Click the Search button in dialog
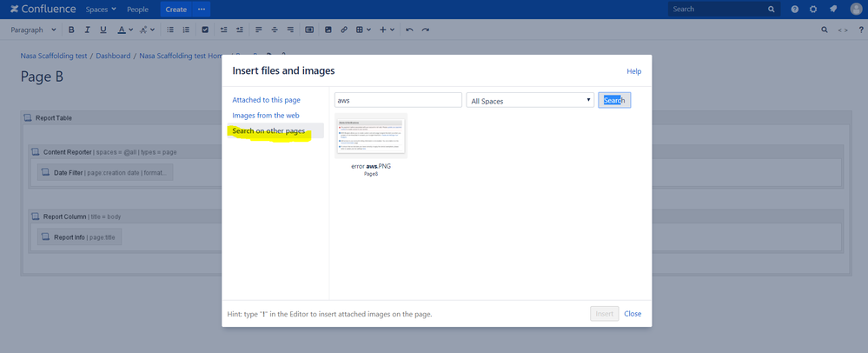Image resolution: width=868 pixels, height=353 pixels. 614,100
